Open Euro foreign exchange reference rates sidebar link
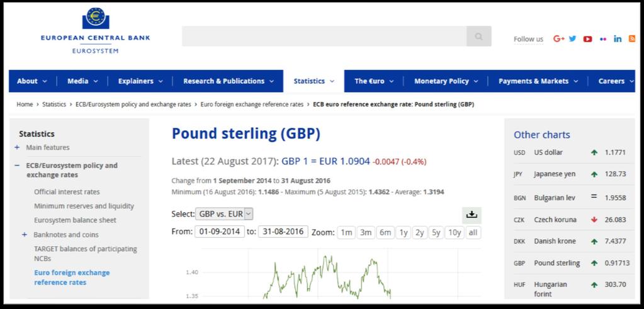Viewport: 644px width, 309px height. click(72, 278)
